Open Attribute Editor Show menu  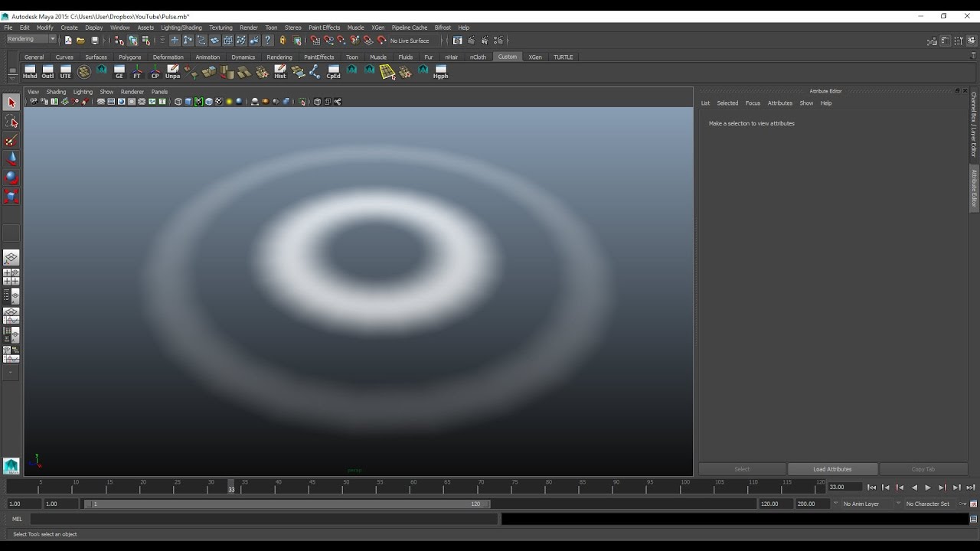(x=806, y=103)
